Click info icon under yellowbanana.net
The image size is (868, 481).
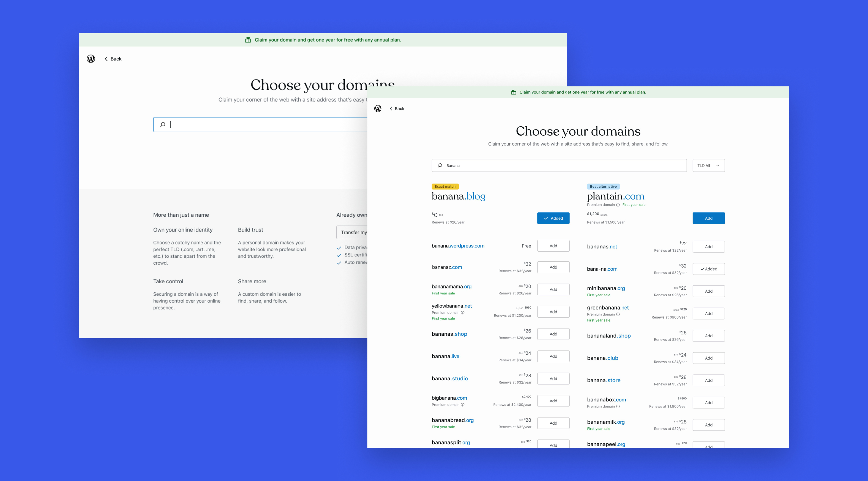point(462,313)
